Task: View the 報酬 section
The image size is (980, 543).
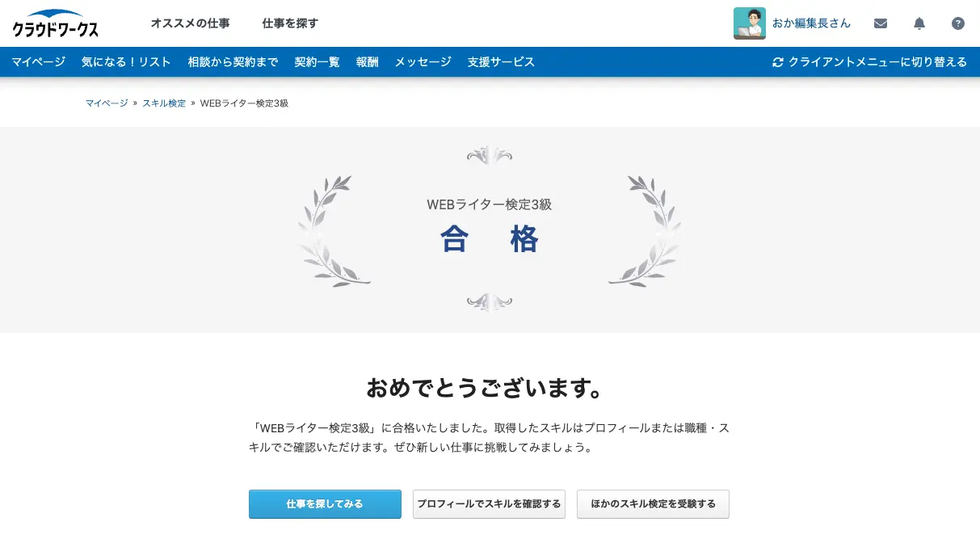Action: click(x=367, y=61)
